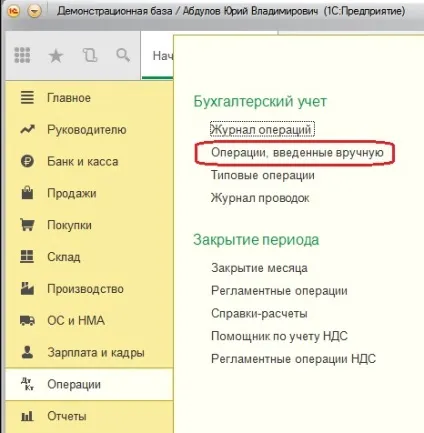Click the Отчеты bar chart icon
This screenshot has width=424, height=433.
[x=27, y=416]
